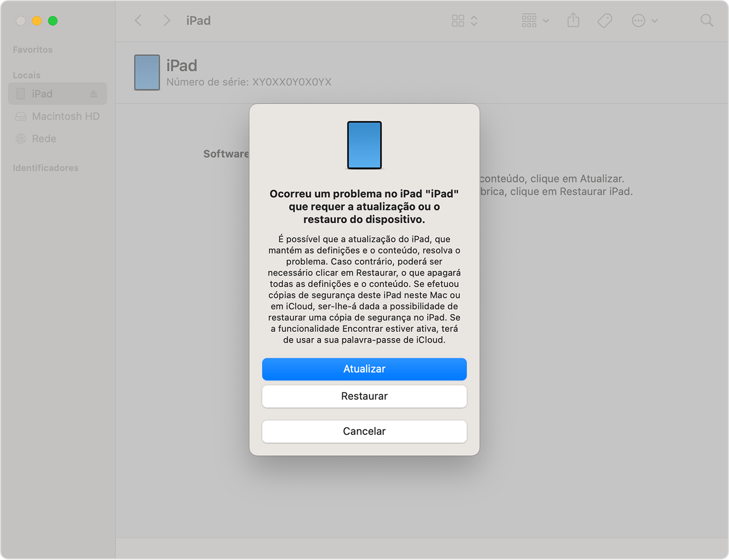Select iPad in the sidebar
The image size is (729, 560).
(57, 94)
